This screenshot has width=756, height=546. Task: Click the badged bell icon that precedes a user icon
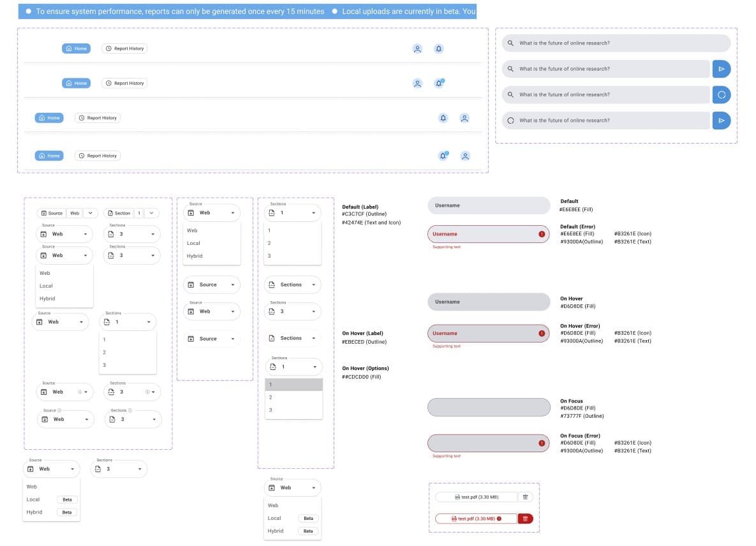click(x=443, y=156)
